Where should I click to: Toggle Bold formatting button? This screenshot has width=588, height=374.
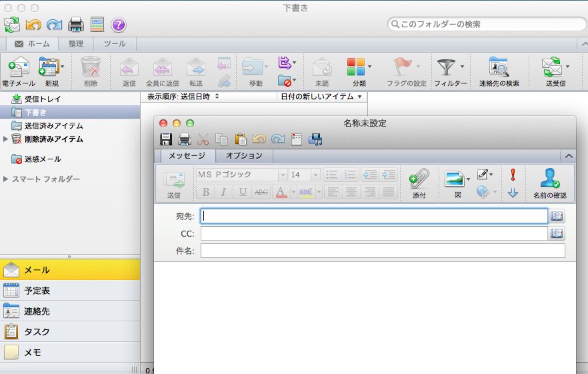pos(205,192)
